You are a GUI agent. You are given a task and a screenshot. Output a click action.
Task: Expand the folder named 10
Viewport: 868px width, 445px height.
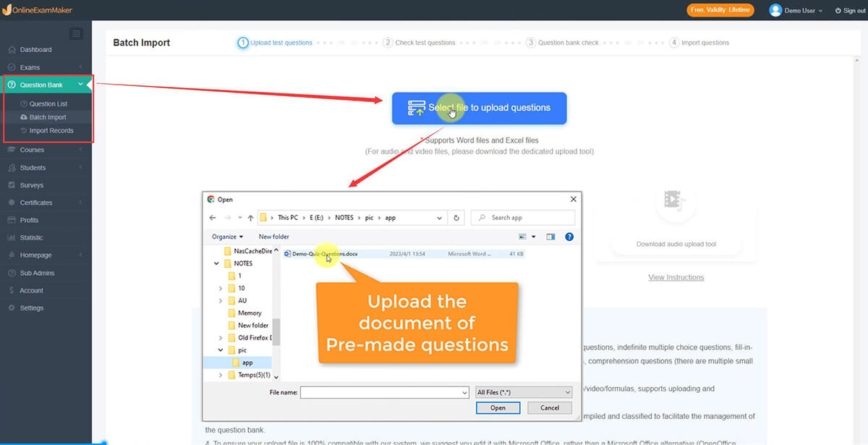point(221,288)
